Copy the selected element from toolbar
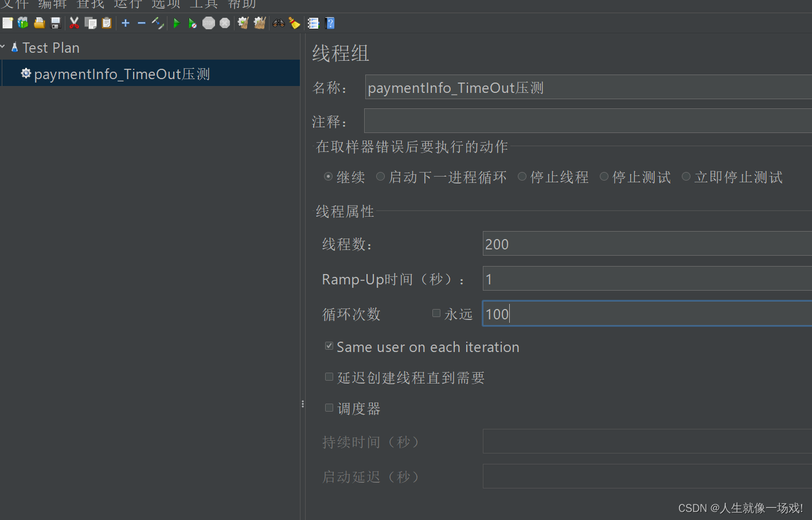The width and height of the screenshot is (812, 520). click(x=91, y=23)
